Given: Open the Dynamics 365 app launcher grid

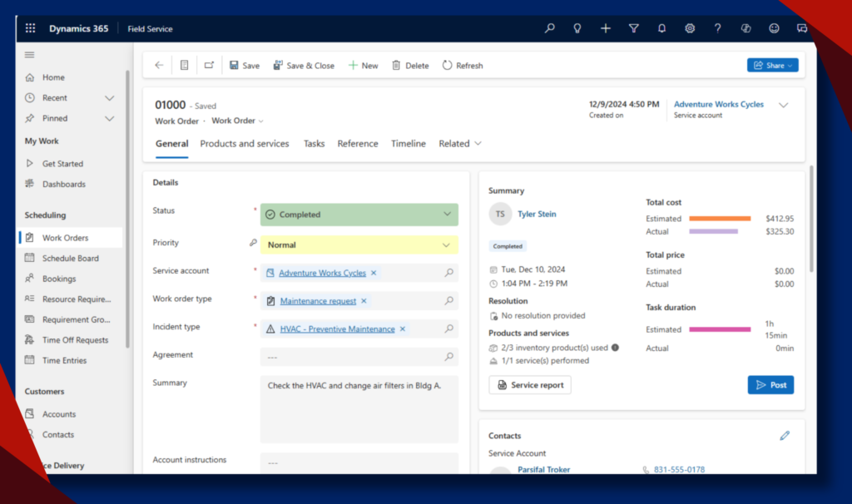Looking at the screenshot, I should pos(31,28).
